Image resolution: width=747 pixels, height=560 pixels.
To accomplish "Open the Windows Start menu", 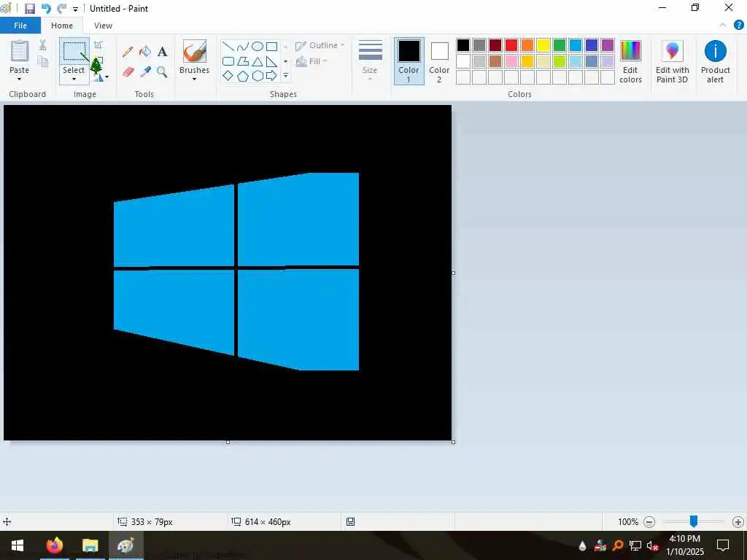I will (x=18, y=545).
